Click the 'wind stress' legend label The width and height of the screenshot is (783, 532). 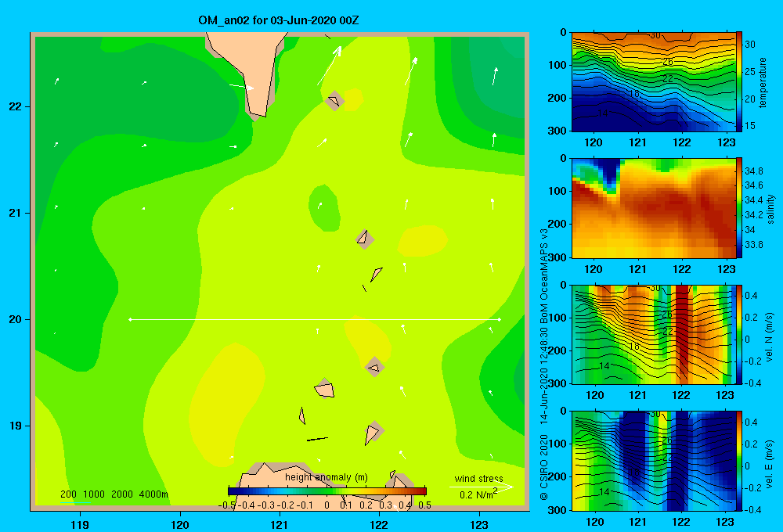click(478, 478)
